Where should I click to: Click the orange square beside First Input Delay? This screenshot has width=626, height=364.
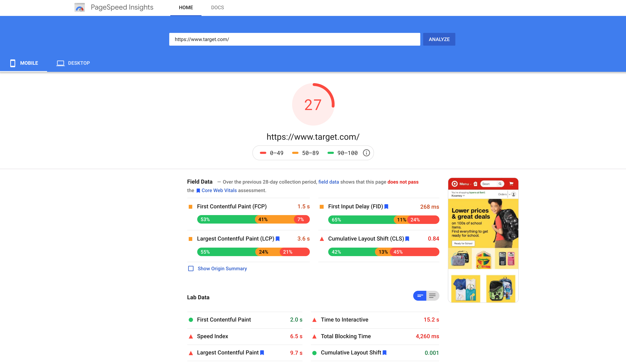321,207
